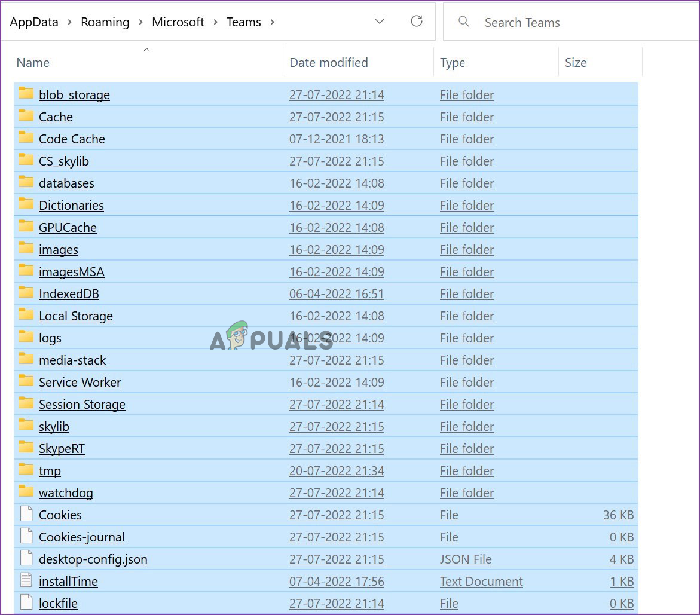Click the imagesMSA folder icon
Image resolution: width=700 pixels, height=615 pixels.
click(x=26, y=271)
